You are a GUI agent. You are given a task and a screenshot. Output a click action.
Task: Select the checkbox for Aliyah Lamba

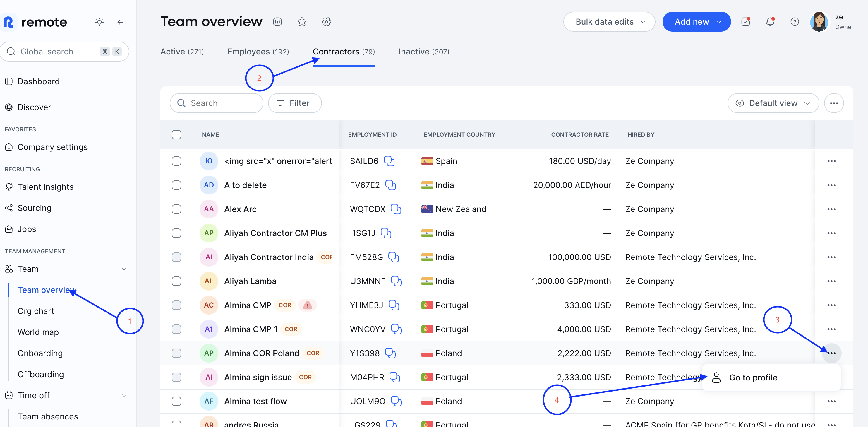176,281
